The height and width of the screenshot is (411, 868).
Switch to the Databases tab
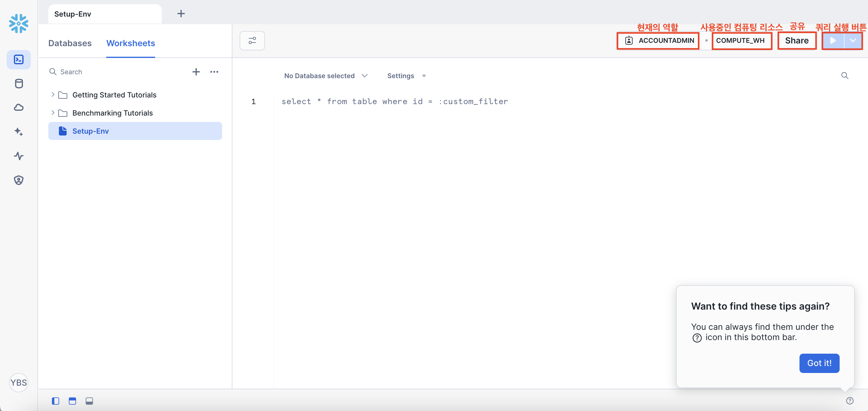(70, 43)
